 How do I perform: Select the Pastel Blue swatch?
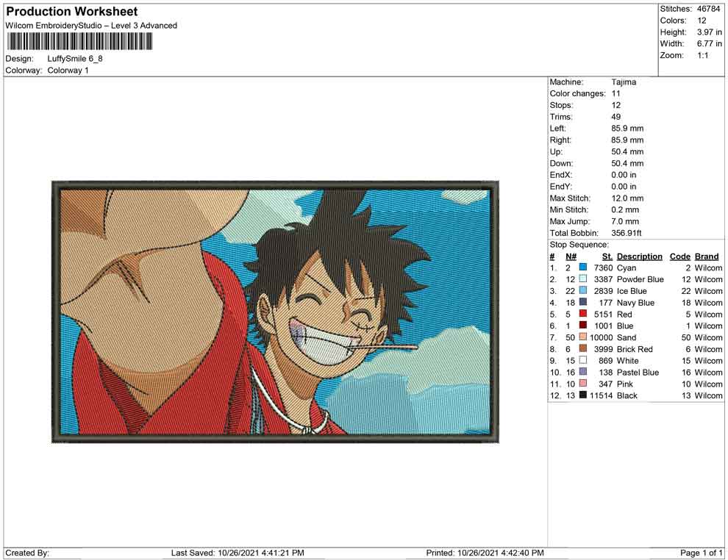coord(583,372)
